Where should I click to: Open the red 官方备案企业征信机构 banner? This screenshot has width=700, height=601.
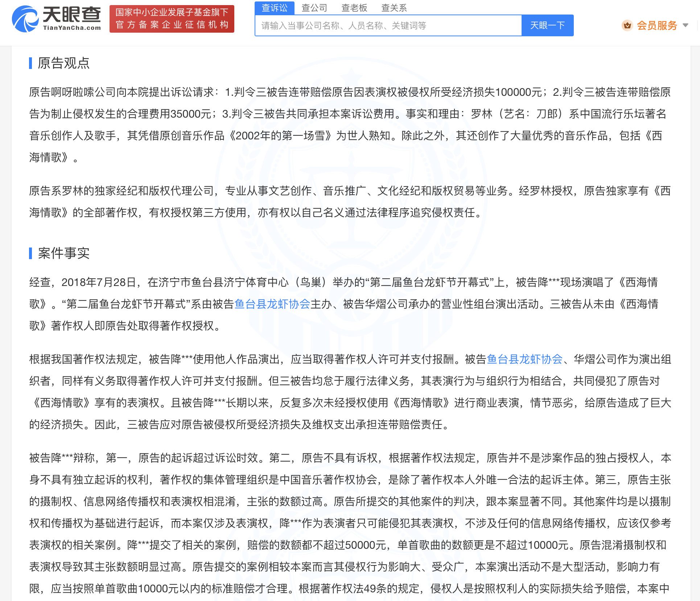point(172,19)
